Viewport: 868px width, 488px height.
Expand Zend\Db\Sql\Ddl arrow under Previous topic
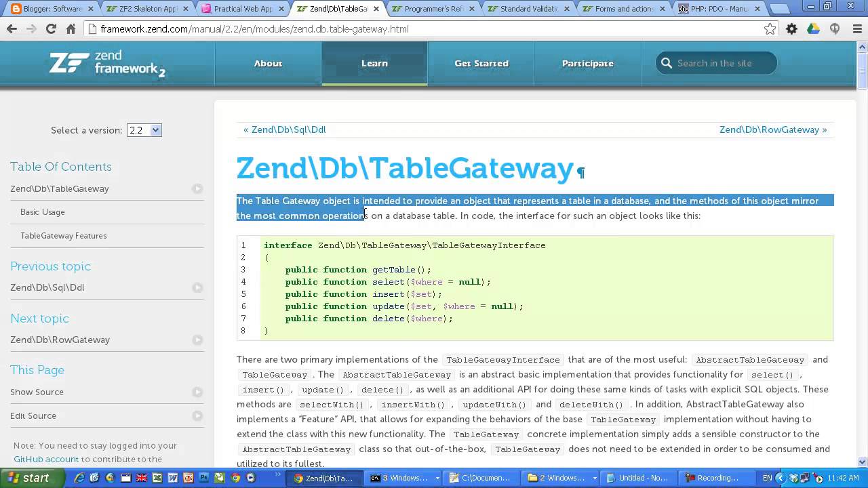(197, 288)
